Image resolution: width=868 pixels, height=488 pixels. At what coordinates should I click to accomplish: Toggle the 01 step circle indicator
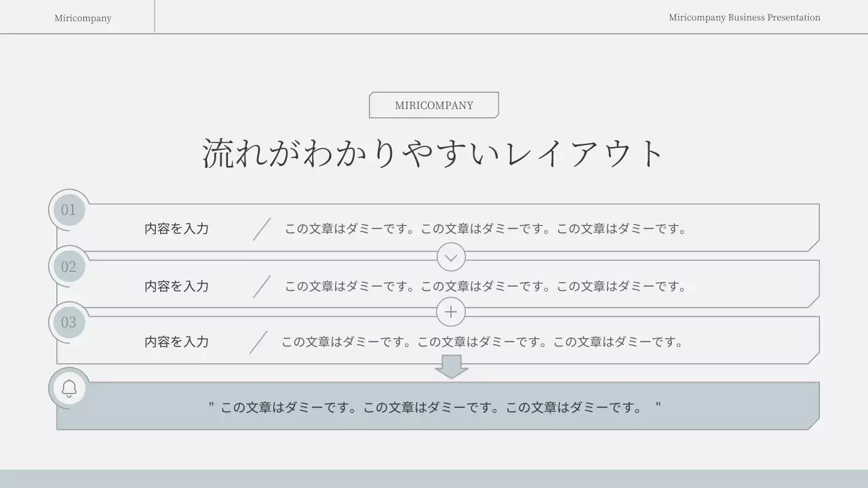pos(68,209)
